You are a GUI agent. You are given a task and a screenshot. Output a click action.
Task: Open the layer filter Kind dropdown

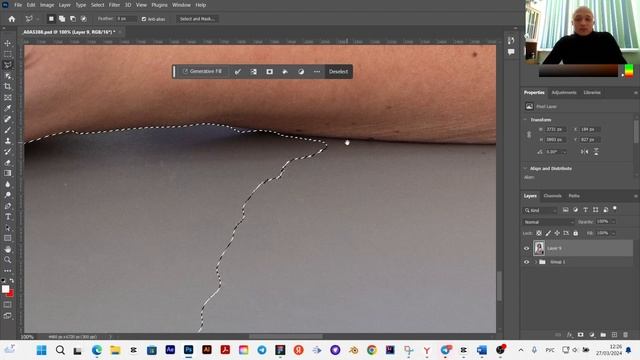540,210
